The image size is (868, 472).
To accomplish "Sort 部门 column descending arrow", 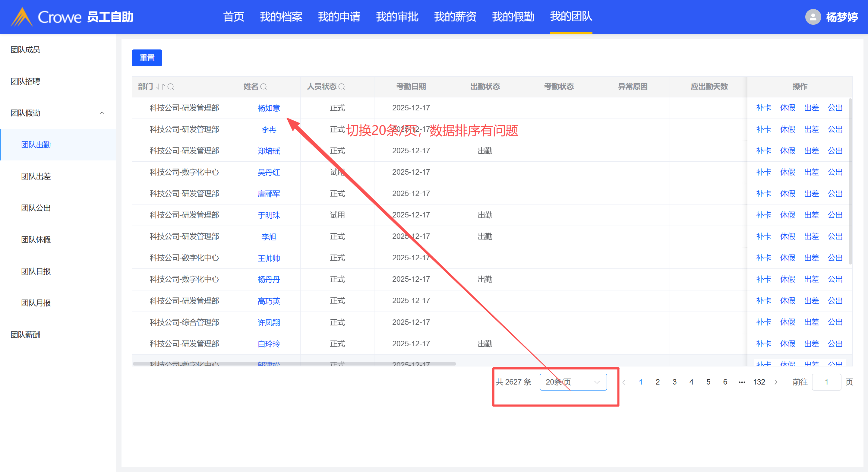I will pyautogui.click(x=158, y=87).
